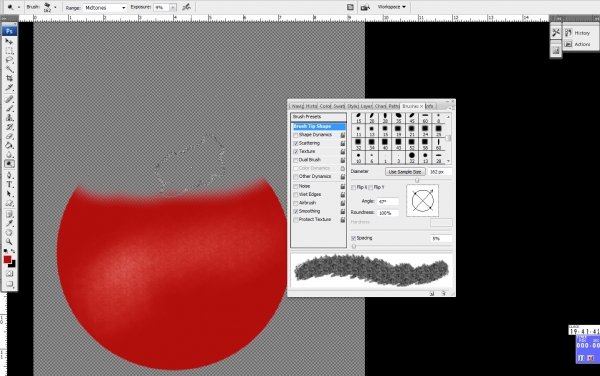
Task: Enable the Dual Brush checkbox
Action: [x=295, y=160]
